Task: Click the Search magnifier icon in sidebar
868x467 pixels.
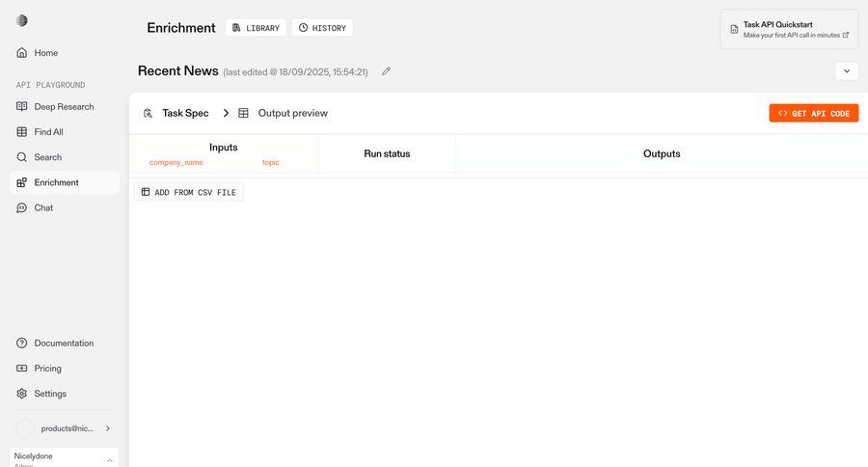Action: [x=22, y=157]
